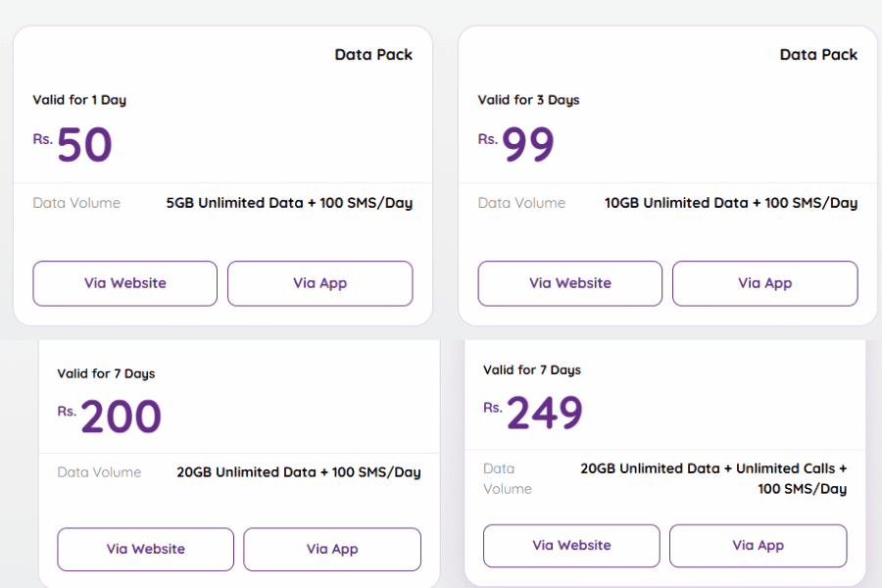Image resolution: width=882 pixels, height=588 pixels.
Task: Click Via Website on Rs. 200 pack
Action: pos(146,549)
